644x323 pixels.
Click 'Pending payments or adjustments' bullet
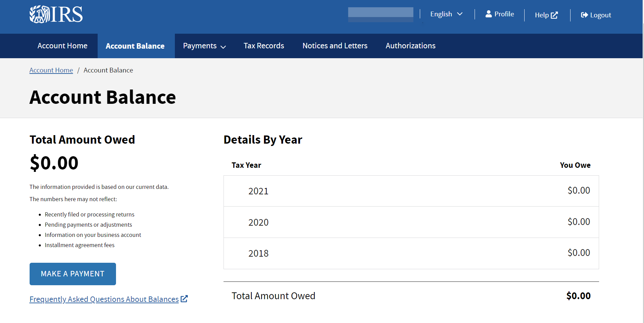point(88,225)
